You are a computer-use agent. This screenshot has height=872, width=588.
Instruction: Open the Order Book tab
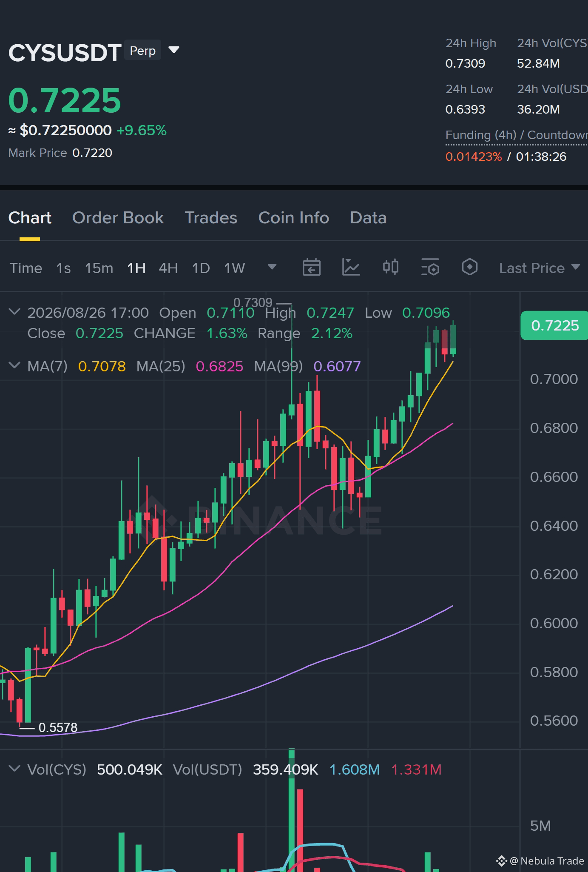click(118, 218)
